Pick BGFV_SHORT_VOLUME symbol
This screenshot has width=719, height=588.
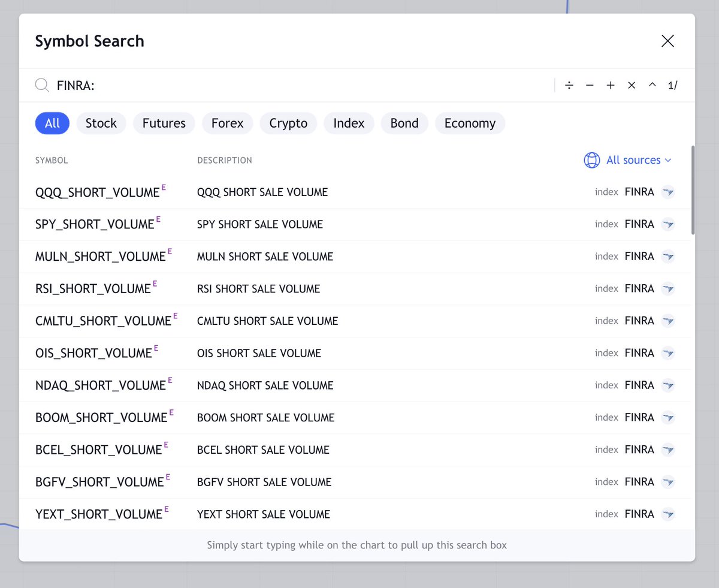(99, 483)
